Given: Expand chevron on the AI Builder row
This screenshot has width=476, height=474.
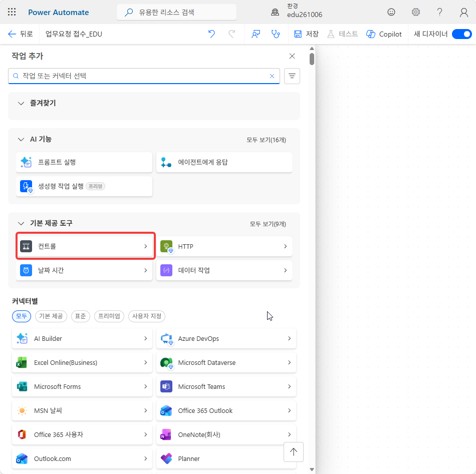Looking at the screenshot, I should point(146,338).
